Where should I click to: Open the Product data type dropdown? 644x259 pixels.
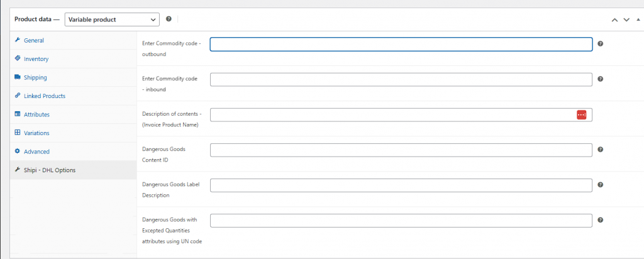[112, 19]
